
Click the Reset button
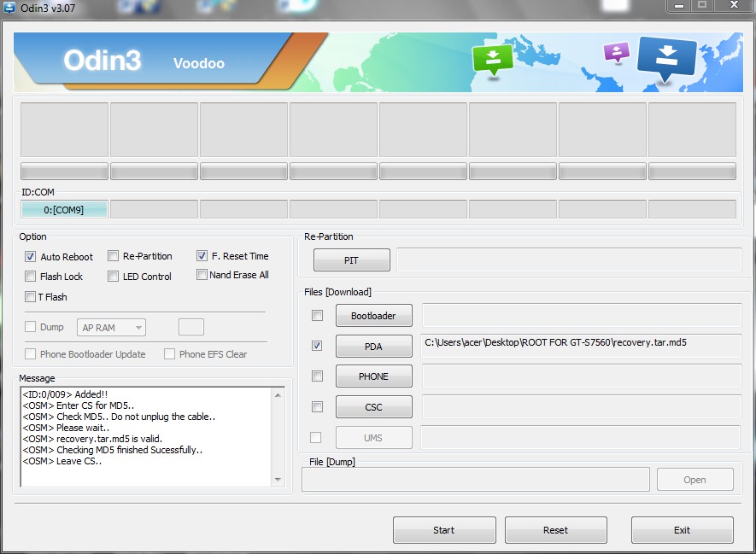click(555, 530)
